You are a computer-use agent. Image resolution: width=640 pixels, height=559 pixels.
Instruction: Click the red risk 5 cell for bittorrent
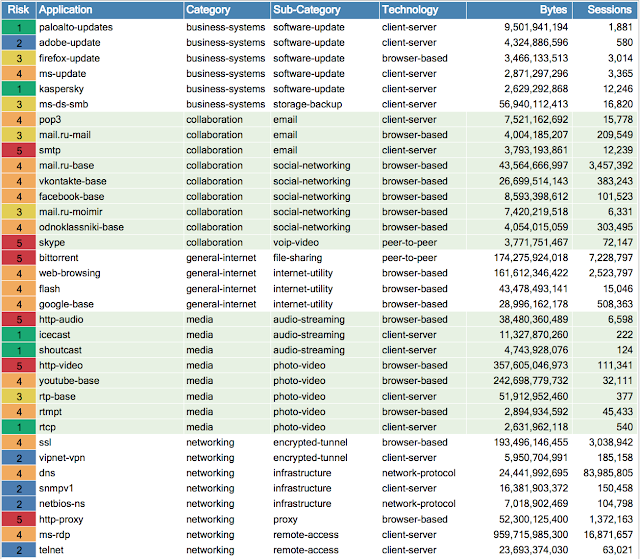click(x=19, y=258)
